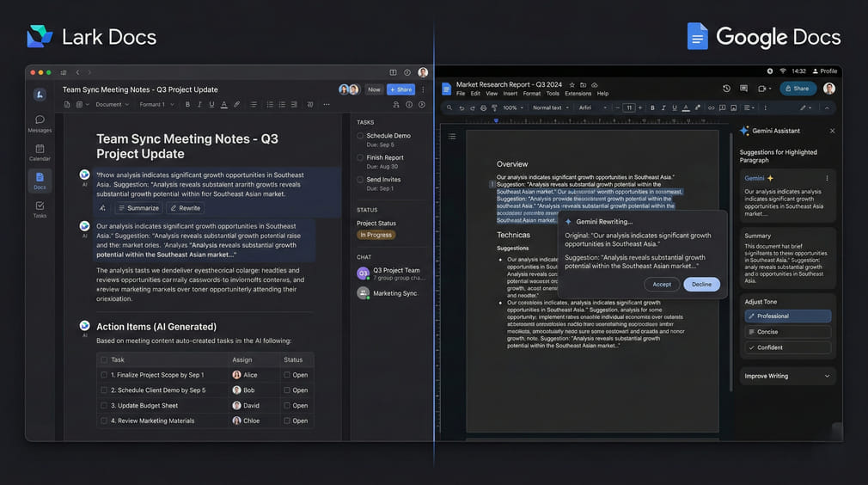Open Tasks in the Lark sidebar

[40, 209]
